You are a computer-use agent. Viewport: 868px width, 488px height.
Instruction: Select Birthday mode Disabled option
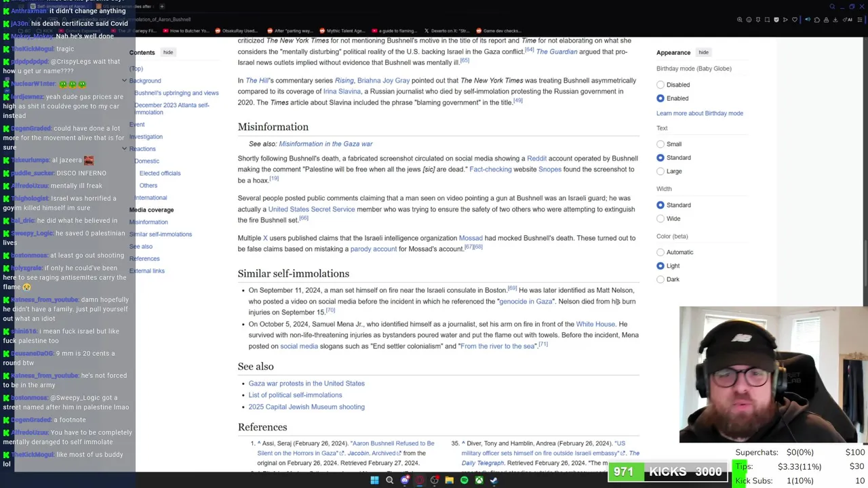point(660,85)
